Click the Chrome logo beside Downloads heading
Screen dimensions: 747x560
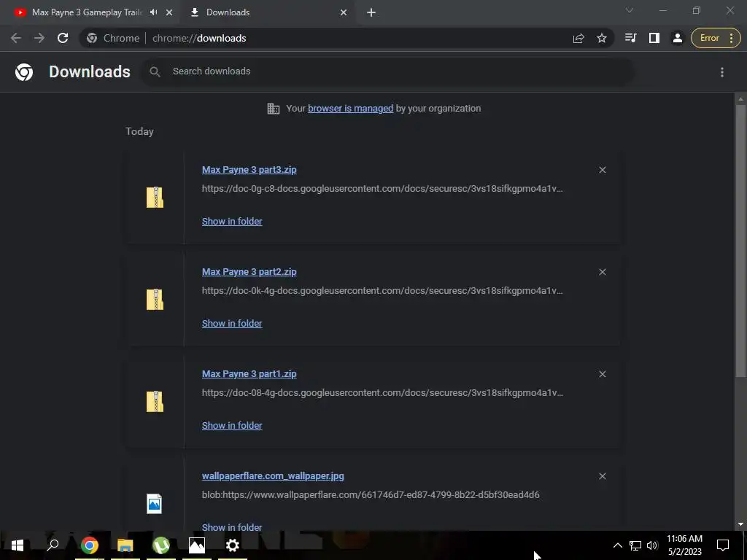[24, 72]
